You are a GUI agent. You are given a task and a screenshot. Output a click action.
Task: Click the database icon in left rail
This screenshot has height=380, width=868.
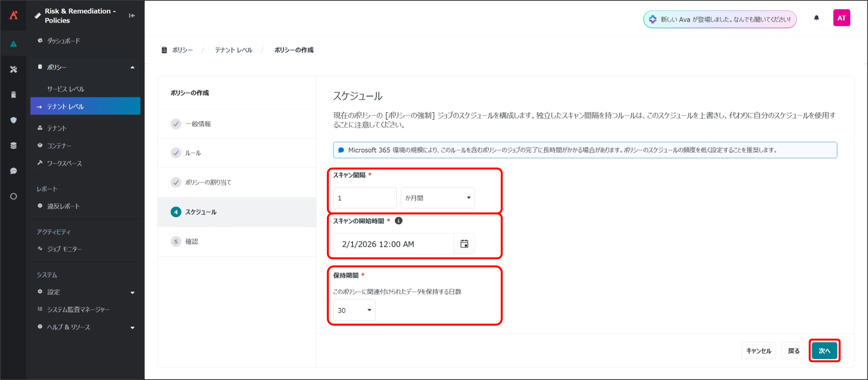click(14, 145)
